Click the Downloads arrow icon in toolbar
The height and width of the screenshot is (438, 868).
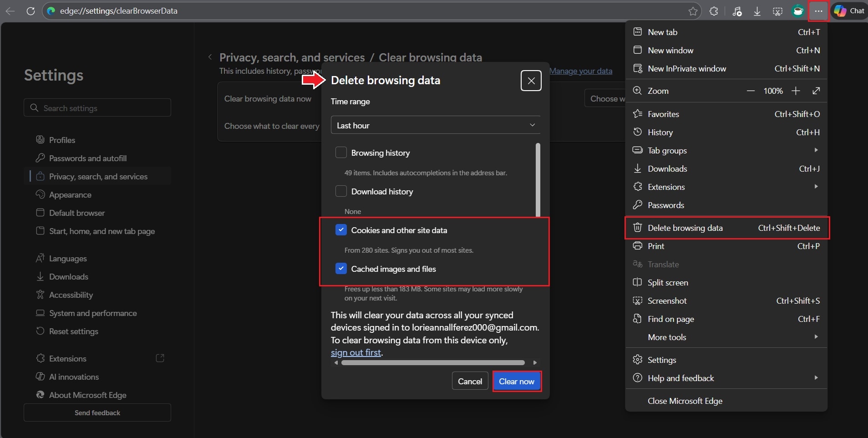tap(757, 11)
